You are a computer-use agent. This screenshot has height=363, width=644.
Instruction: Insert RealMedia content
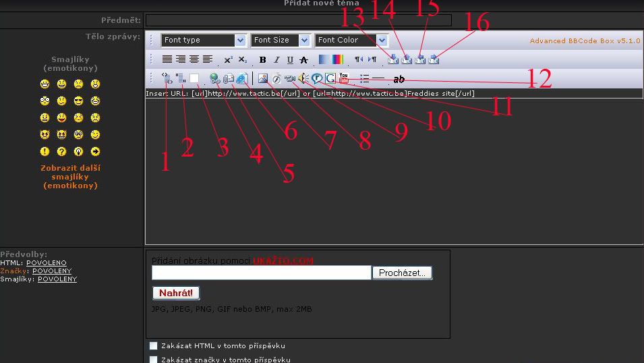(317, 78)
